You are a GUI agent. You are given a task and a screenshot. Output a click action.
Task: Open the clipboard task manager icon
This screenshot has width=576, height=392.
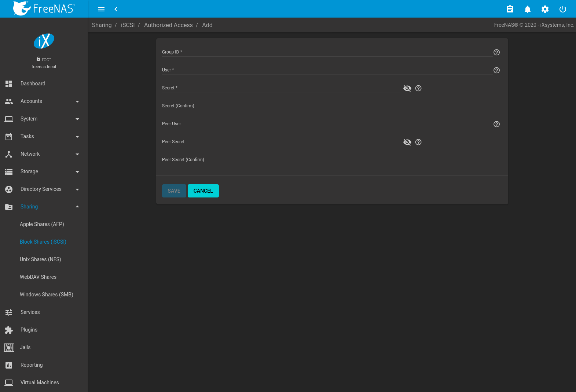[510, 9]
